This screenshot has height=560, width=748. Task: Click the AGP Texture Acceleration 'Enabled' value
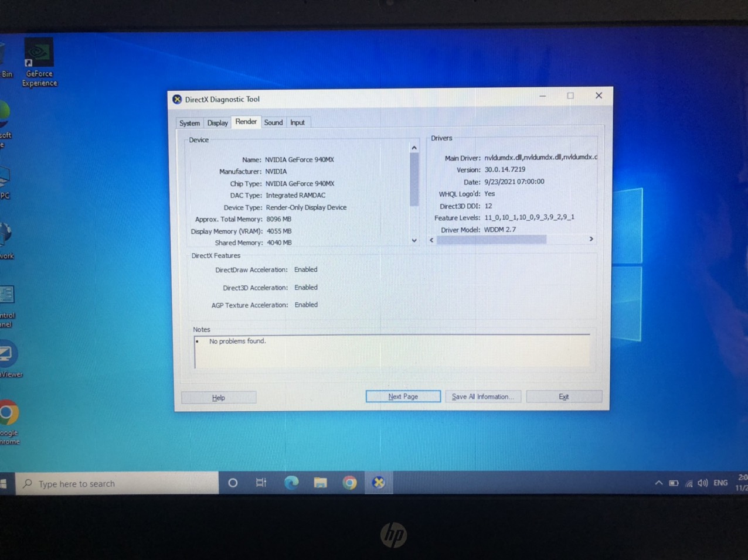pos(306,305)
